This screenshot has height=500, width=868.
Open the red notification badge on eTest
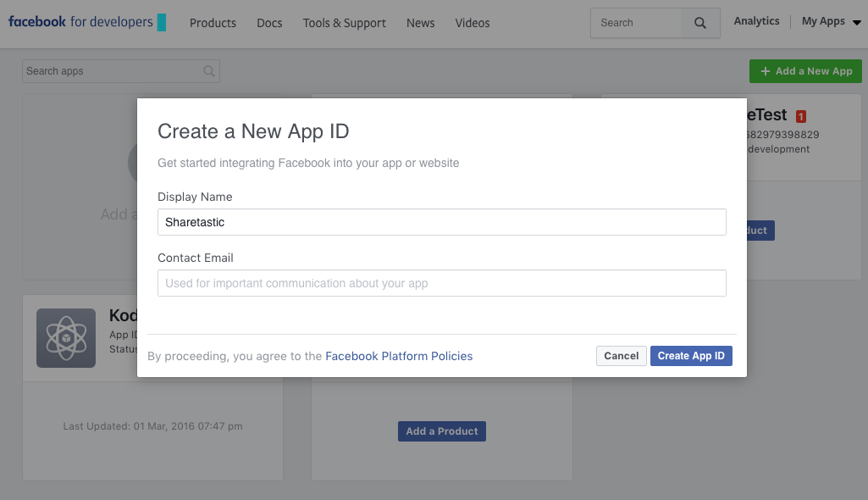pos(801,115)
